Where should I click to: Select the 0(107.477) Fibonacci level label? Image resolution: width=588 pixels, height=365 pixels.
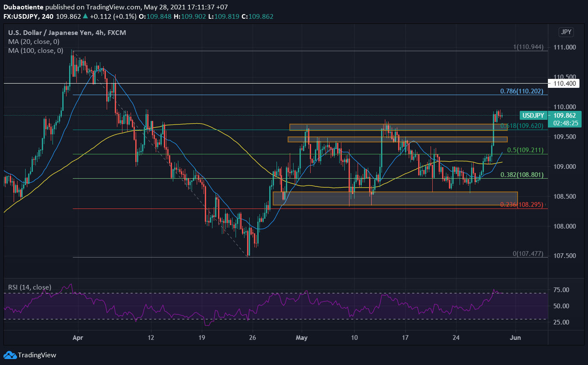528,254
